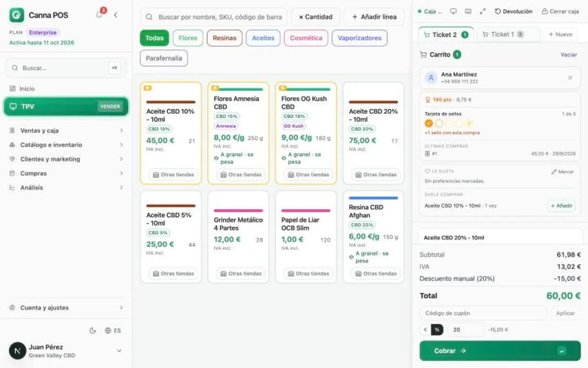This screenshot has height=368, width=588.
Task: Filter products by Cosmética category
Action: click(x=306, y=38)
